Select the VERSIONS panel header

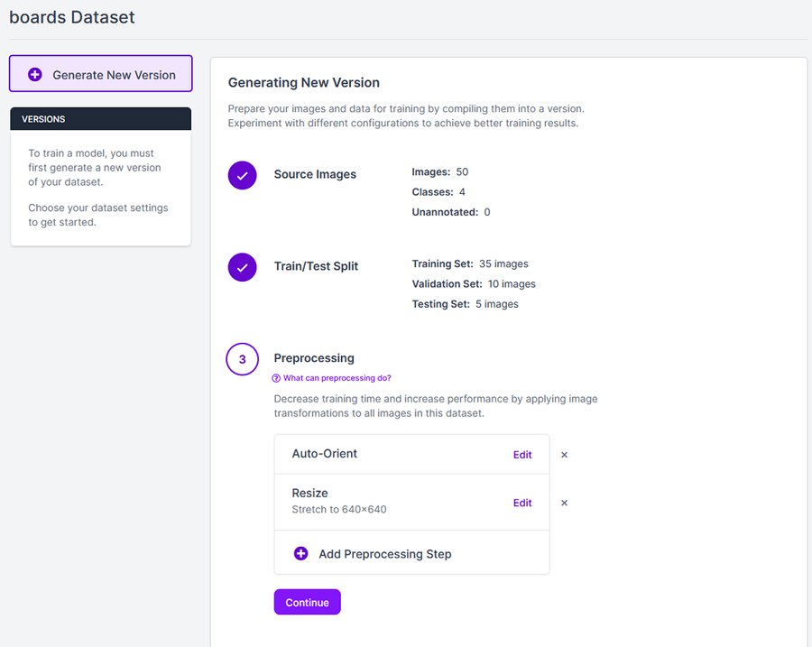(x=100, y=119)
